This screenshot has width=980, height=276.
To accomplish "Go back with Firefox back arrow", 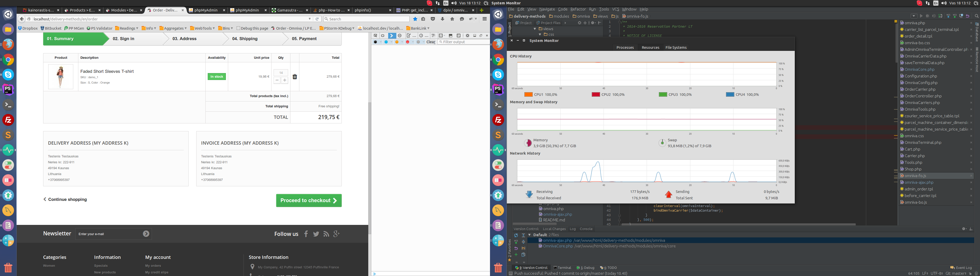I will 22,19.
